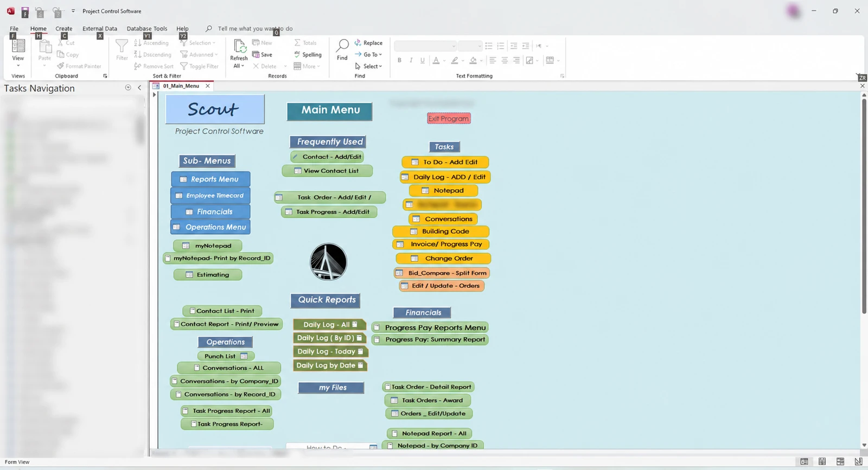868x470 pixels.
Task: Click the Save icon in the title bar
Action: [x=25, y=11]
